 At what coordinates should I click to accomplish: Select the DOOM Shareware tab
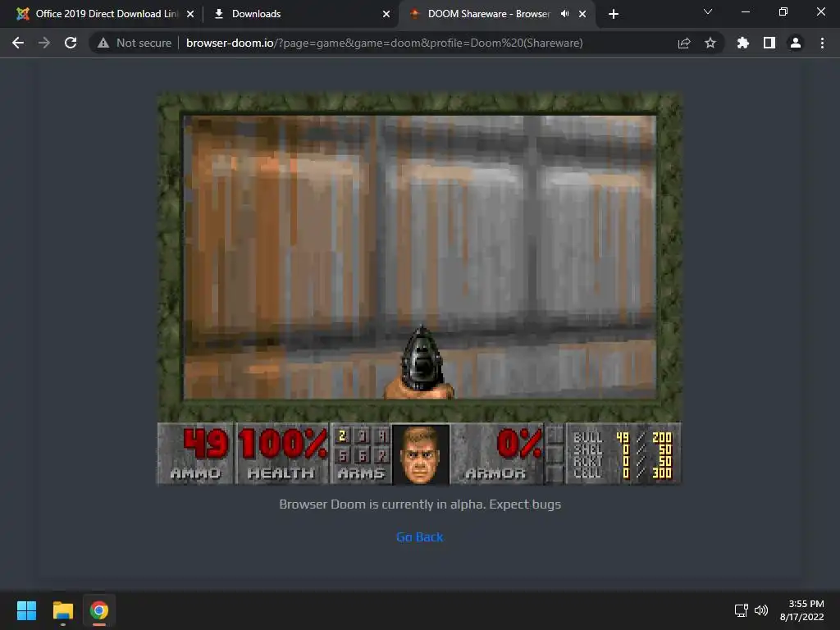point(488,14)
